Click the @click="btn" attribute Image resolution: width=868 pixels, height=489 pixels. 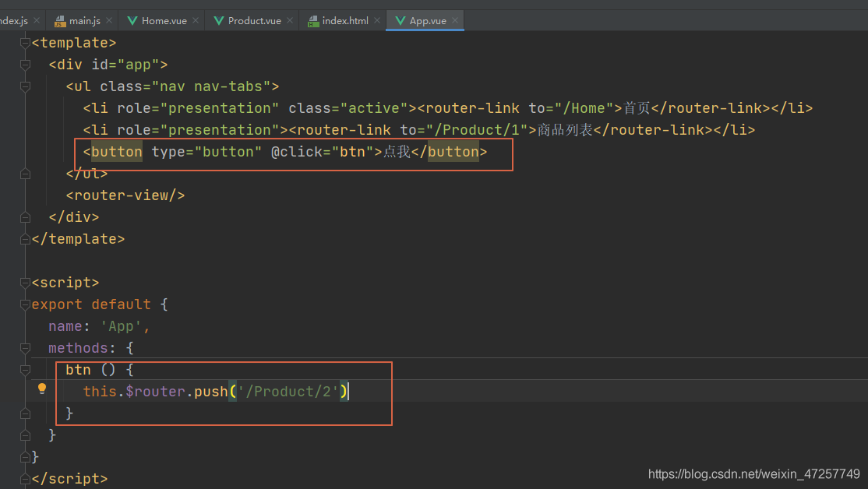[x=322, y=152]
